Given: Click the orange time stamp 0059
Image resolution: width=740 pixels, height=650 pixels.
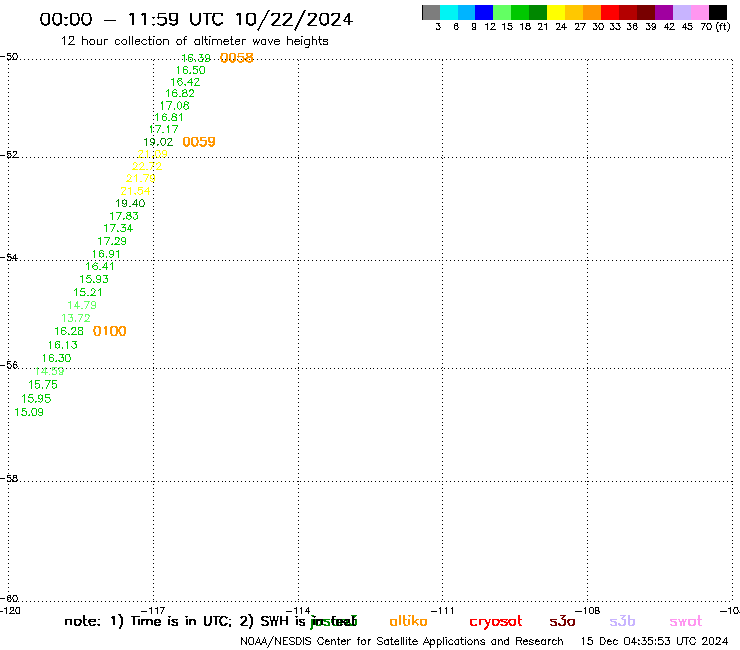Looking at the screenshot, I should (199, 142).
